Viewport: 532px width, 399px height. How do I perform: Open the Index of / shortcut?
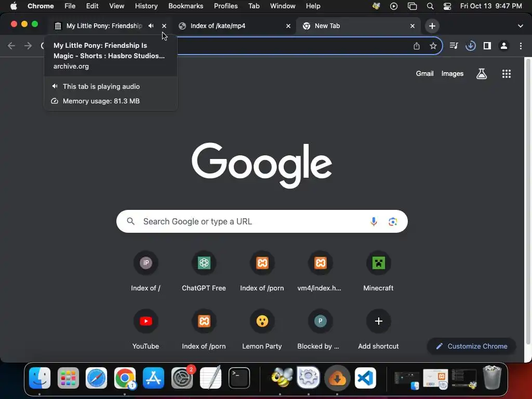point(145,271)
